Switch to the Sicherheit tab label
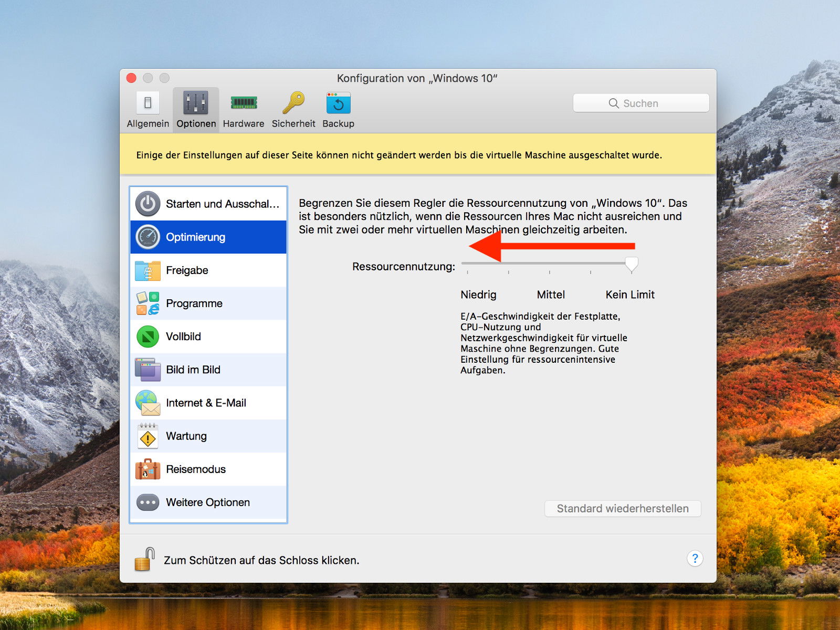Image resolution: width=840 pixels, height=630 pixels. pos(293,124)
